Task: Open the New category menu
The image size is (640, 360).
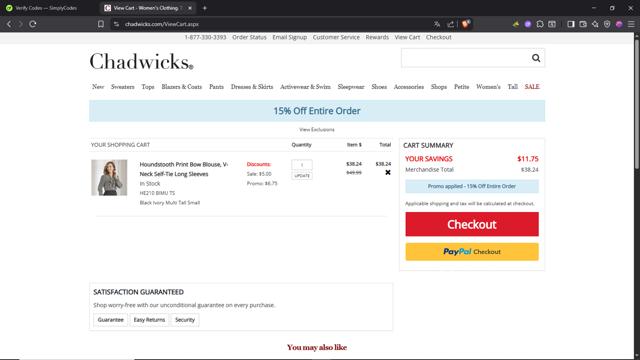Action: click(98, 87)
